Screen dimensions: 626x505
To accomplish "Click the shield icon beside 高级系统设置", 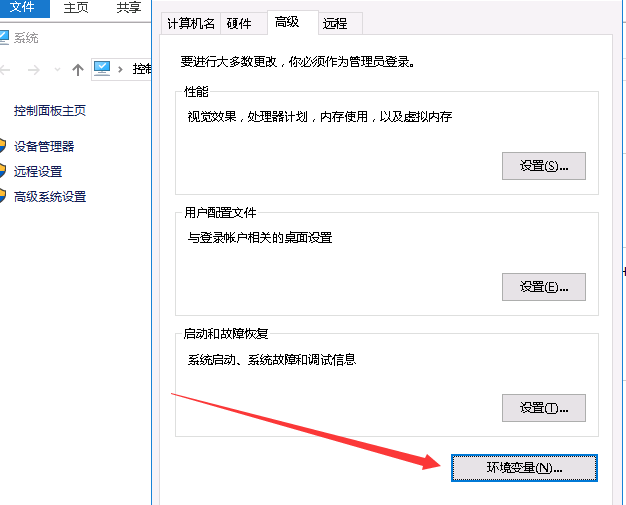I will pos(3,196).
